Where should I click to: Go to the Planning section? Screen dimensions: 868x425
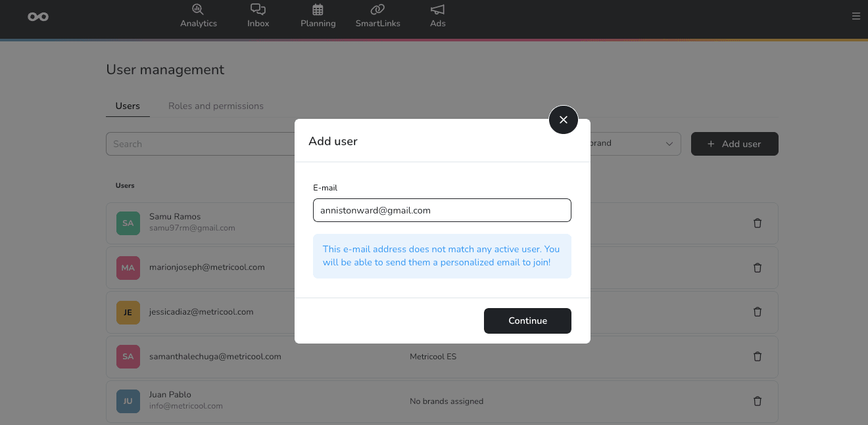(318, 16)
